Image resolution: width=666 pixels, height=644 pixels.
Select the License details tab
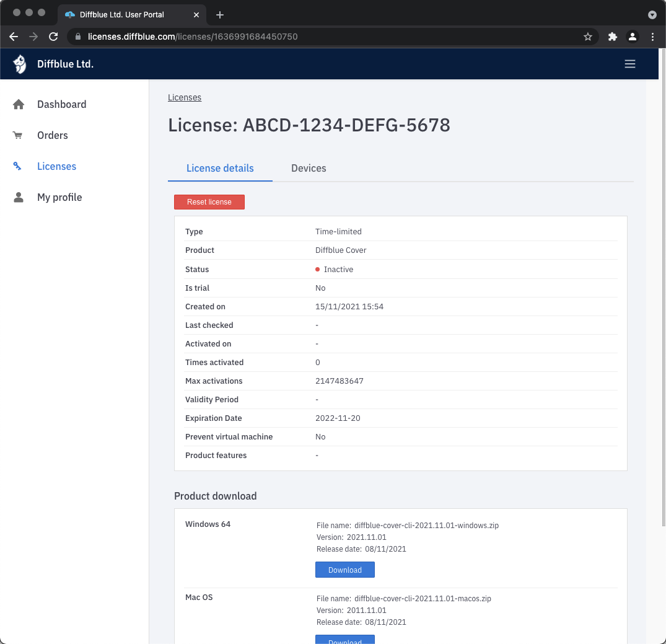[220, 168]
